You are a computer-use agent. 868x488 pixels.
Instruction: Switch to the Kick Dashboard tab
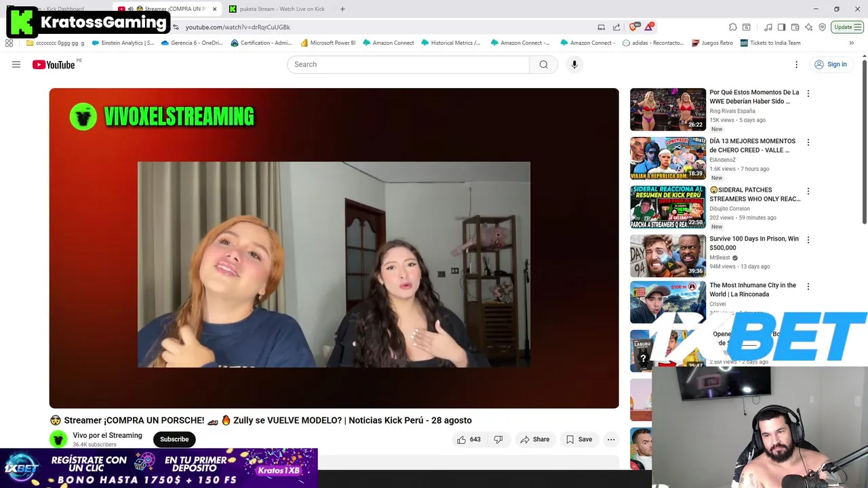coord(61,9)
